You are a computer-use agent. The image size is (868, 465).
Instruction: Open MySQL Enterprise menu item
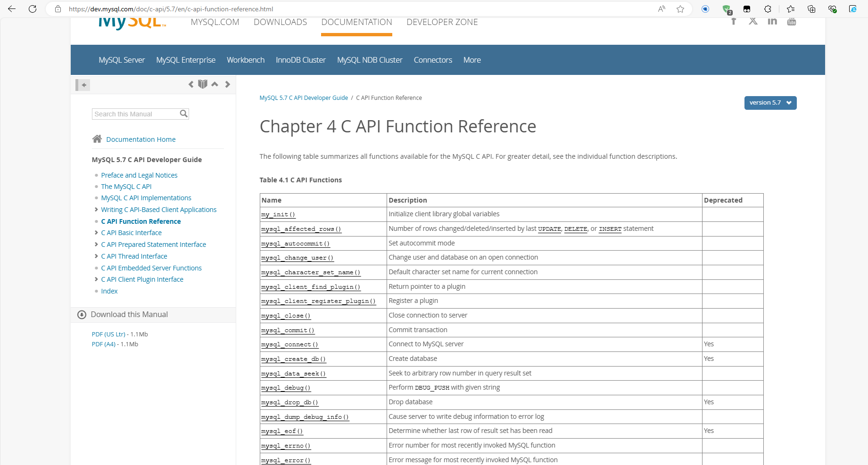pos(186,60)
